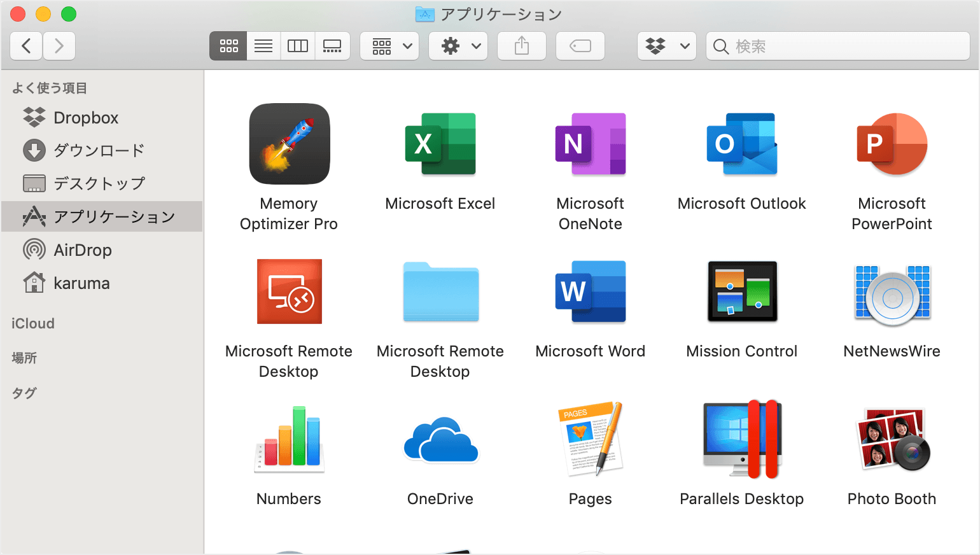This screenshot has width=980, height=555.
Task: Open ダウンロード in the sidebar
Action: (102, 150)
